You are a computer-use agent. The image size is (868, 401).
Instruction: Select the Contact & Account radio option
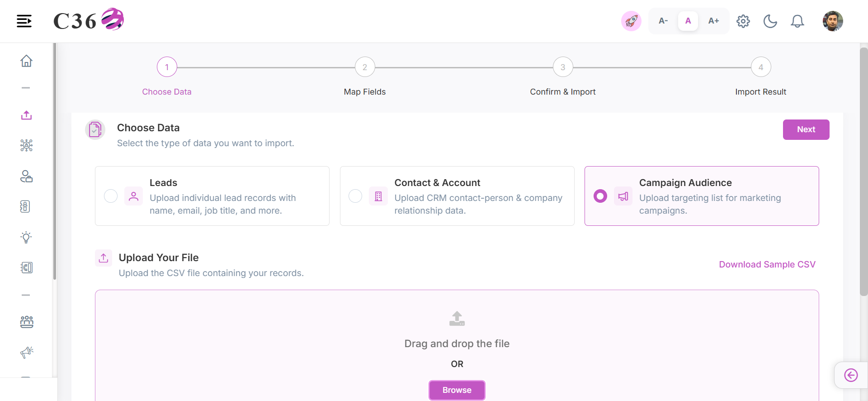tap(355, 196)
